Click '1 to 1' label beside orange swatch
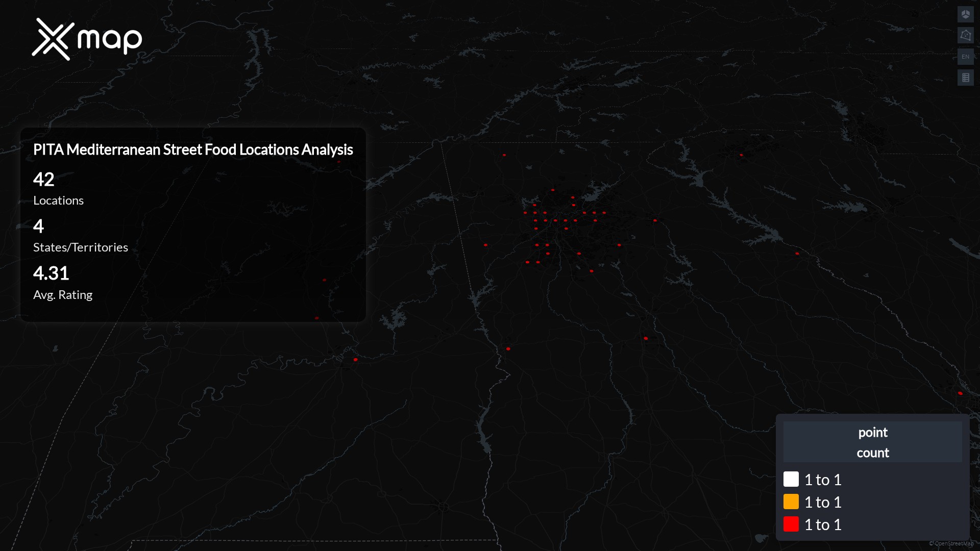Image resolution: width=980 pixels, height=551 pixels. coord(823,502)
